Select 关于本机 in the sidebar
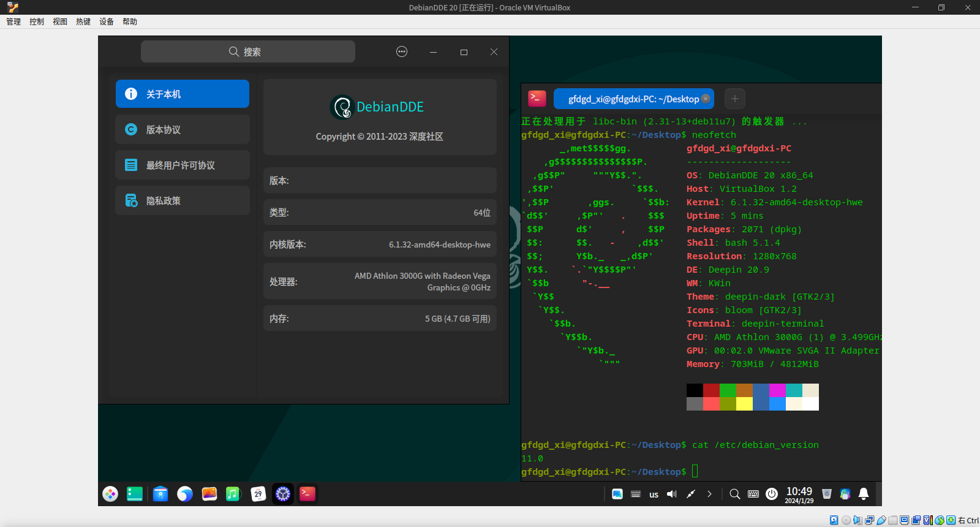 pyautogui.click(x=183, y=94)
